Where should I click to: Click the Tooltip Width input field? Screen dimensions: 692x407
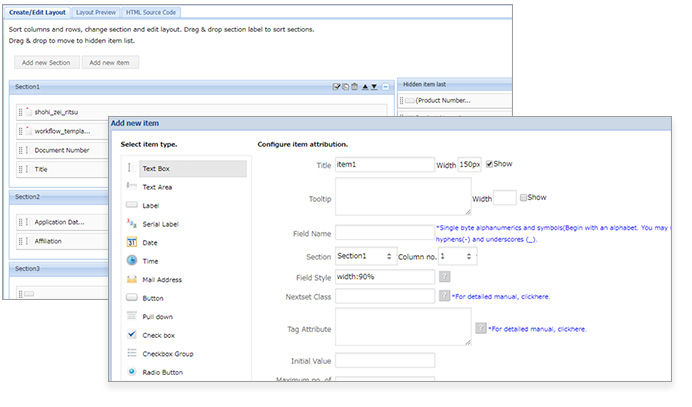[x=504, y=198]
